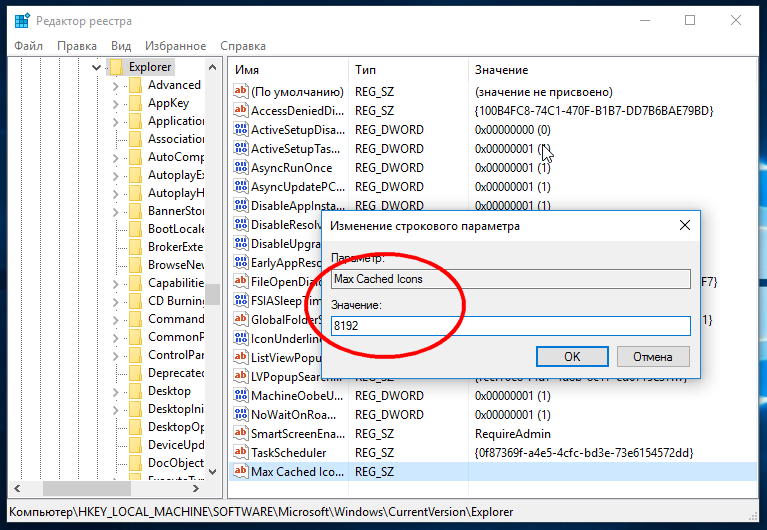The image size is (767, 530).
Task: Click the string icon of ListViewPopu... value
Action: tap(240, 357)
